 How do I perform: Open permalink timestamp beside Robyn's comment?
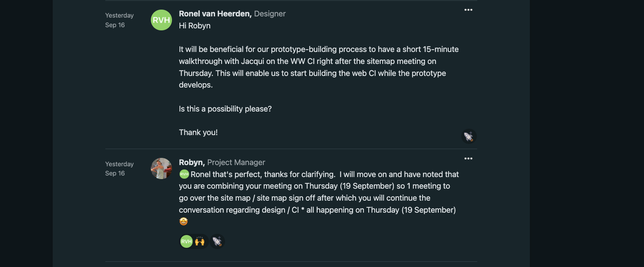pos(119,169)
